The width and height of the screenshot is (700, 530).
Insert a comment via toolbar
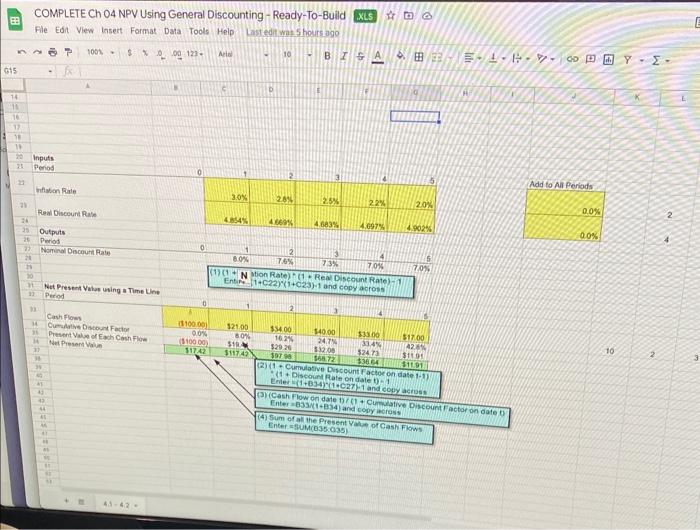click(x=591, y=59)
